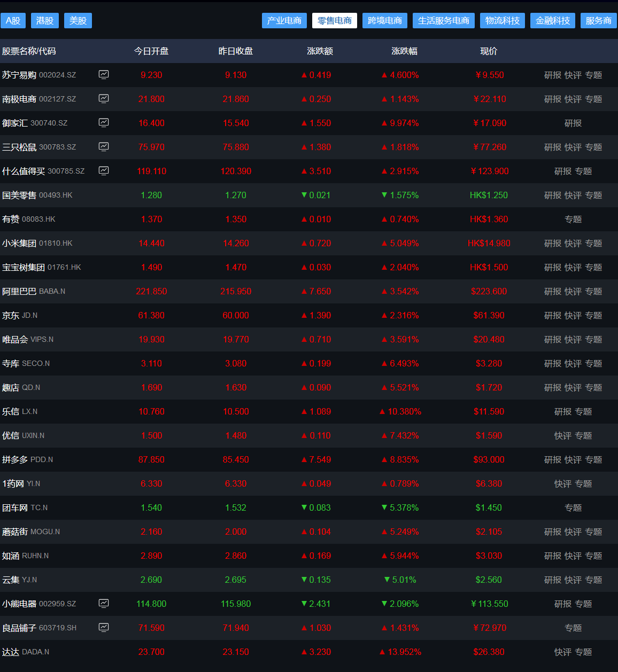
Task: Click 云集 opening price 2.690
Action: point(151,580)
